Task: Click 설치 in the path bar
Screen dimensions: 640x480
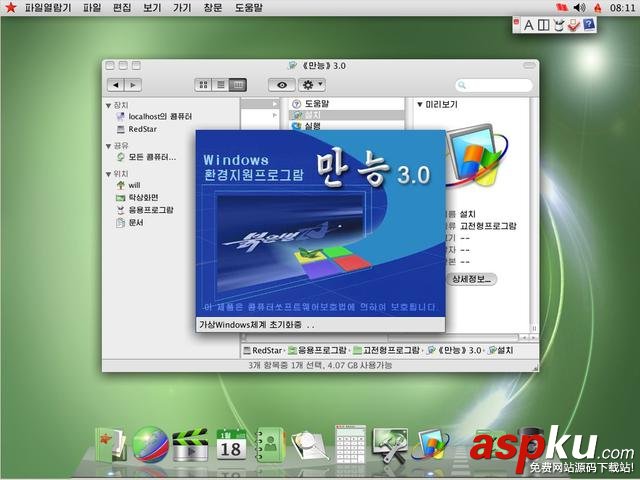Action: pos(501,350)
